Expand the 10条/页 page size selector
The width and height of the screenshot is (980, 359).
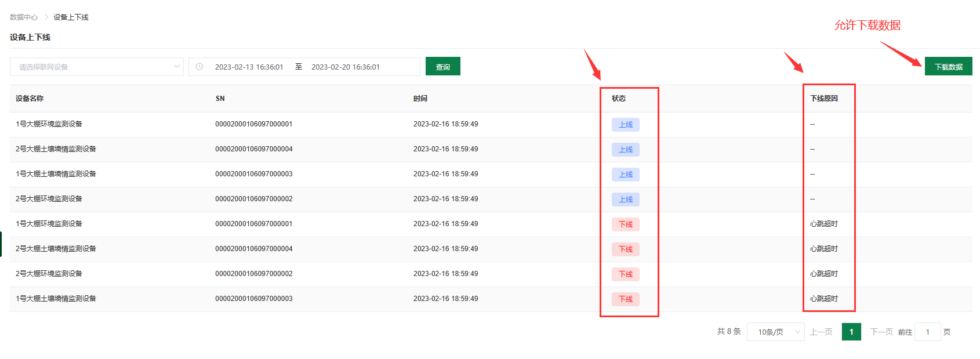coord(775,332)
